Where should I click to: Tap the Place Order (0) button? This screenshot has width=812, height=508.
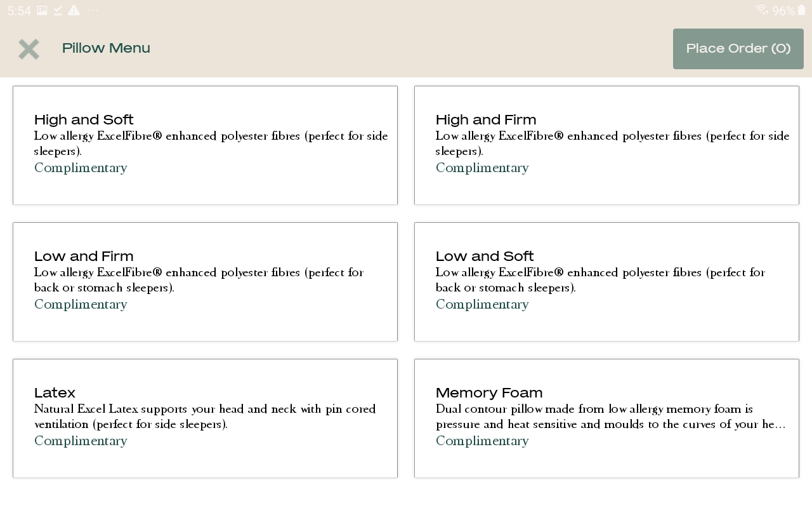pyautogui.click(x=738, y=49)
